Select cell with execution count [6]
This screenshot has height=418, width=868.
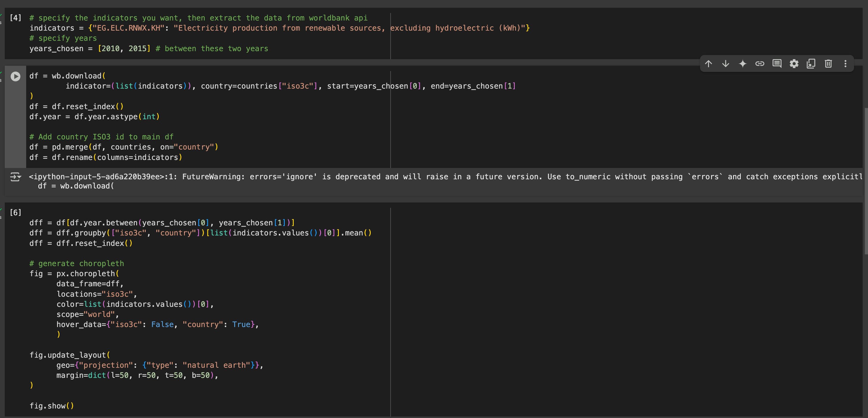(15, 213)
